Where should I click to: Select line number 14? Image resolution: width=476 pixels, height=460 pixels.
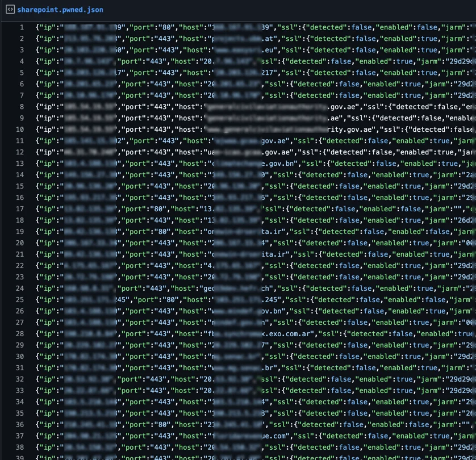click(20, 175)
